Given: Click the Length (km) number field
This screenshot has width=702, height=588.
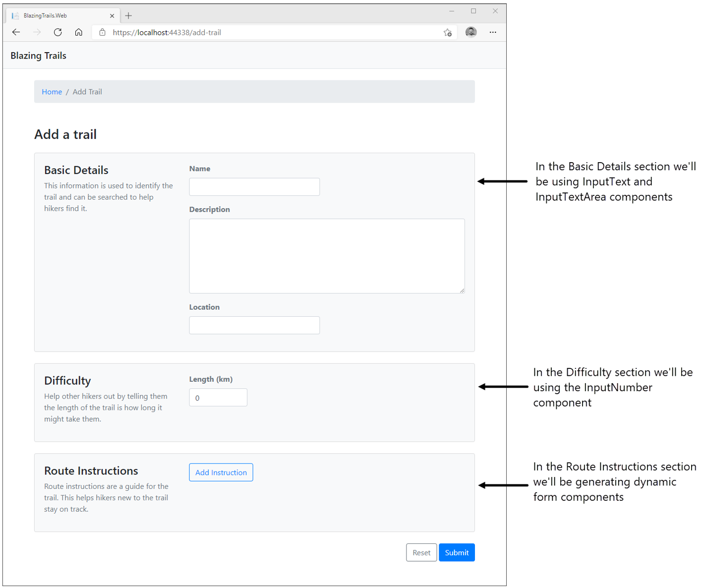Looking at the screenshot, I should pos(218,398).
